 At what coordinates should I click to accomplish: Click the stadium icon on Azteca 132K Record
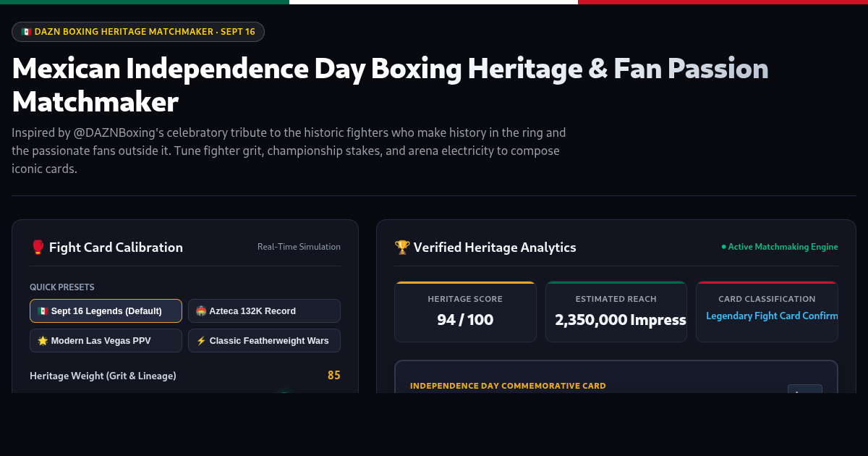201,311
